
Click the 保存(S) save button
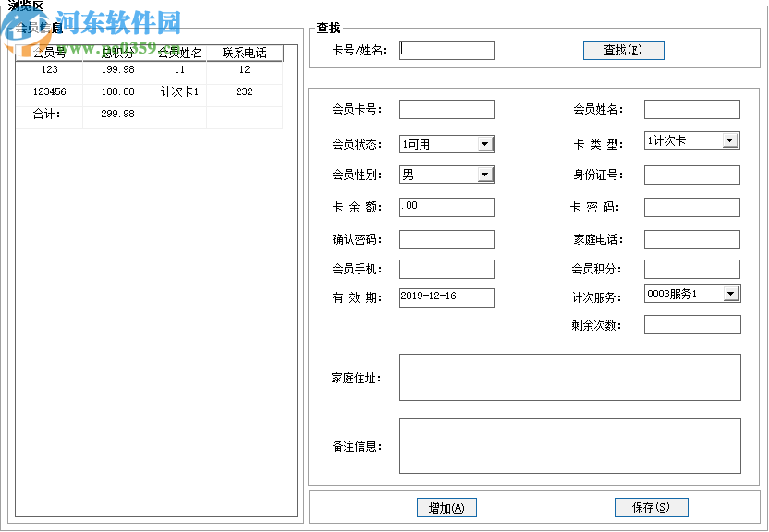[x=650, y=507]
